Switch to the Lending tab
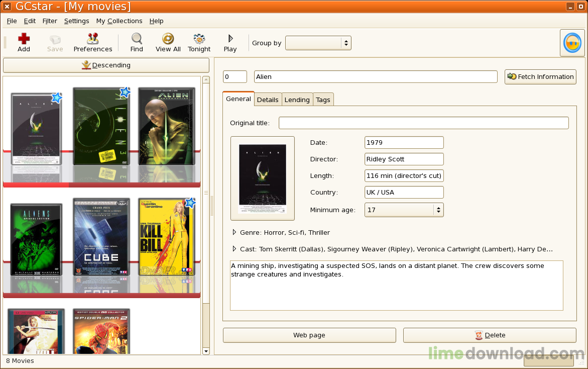This screenshot has width=588, height=369. coord(297,100)
